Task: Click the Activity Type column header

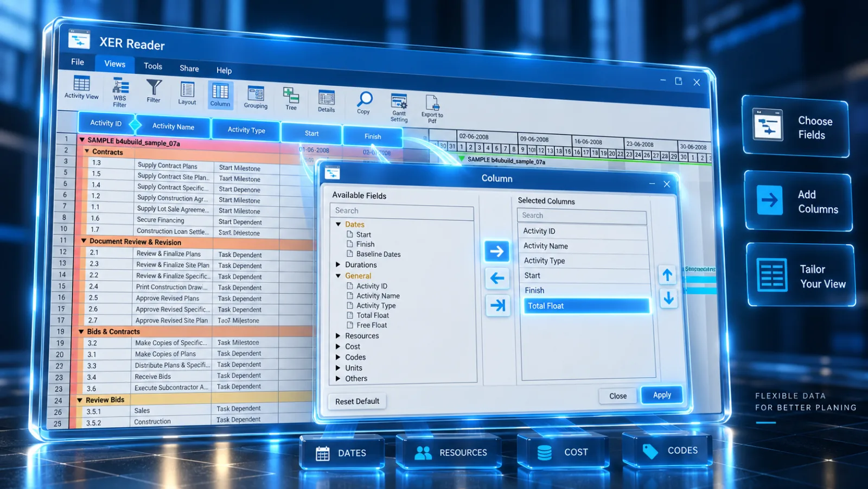Action: coord(246,130)
